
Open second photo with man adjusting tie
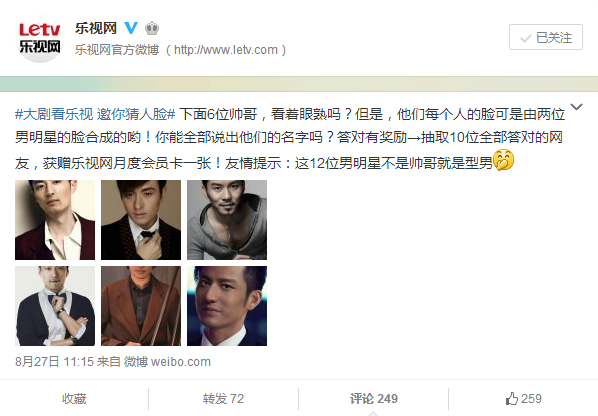(x=141, y=220)
